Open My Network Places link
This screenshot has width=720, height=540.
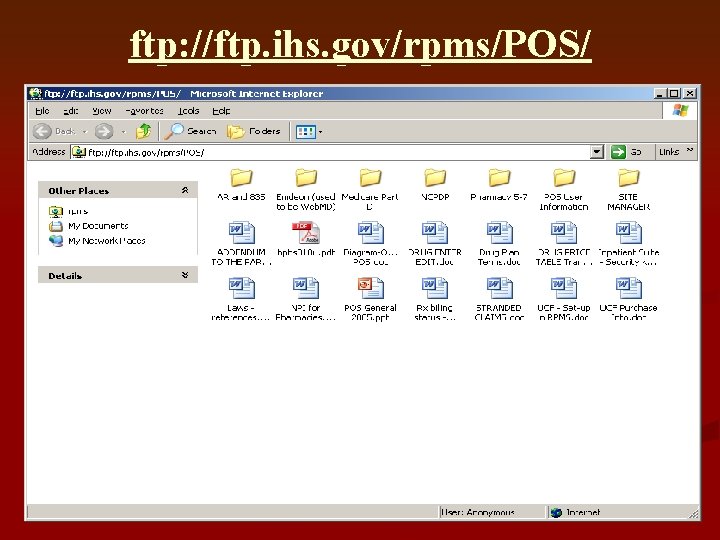[97, 241]
